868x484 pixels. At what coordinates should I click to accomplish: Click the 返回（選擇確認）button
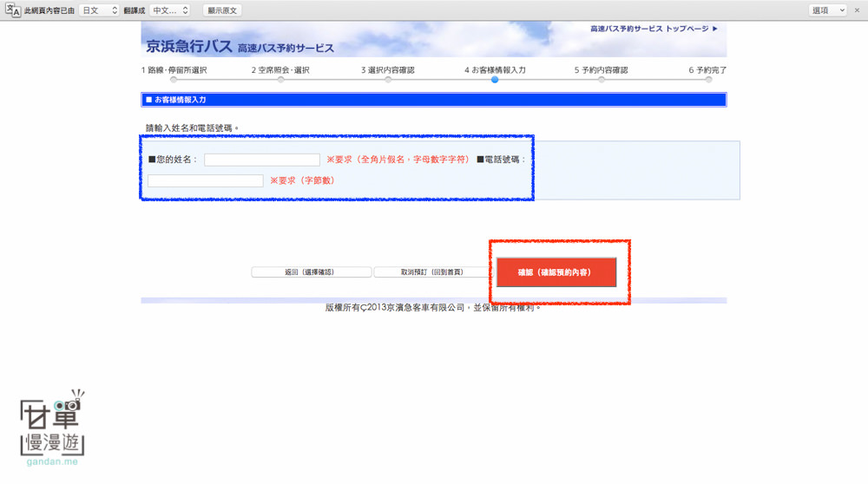pos(311,272)
